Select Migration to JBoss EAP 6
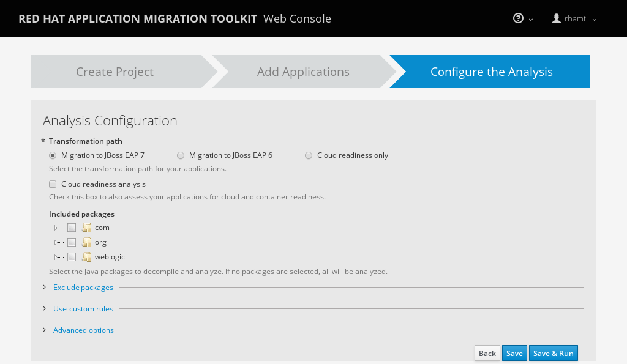The image size is (627, 364). pyautogui.click(x=181, y=155)
